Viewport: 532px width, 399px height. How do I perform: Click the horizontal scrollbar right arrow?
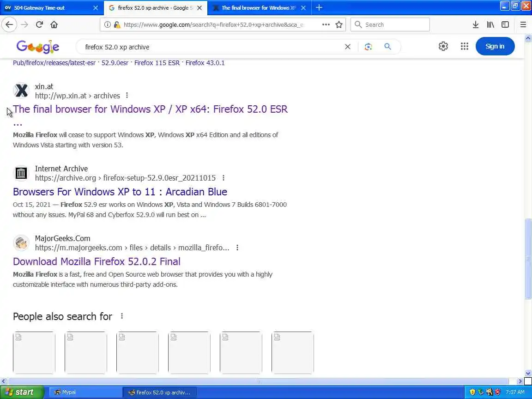click(x=520, y=381)
